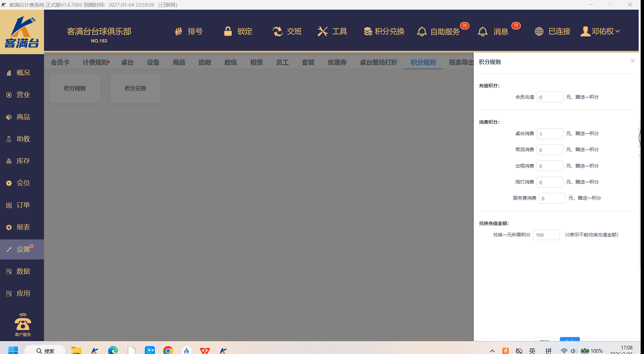This screenshot has height=354, width=644.
Task: Select 优惠券 tab
Action: click(x=337, y=62)
